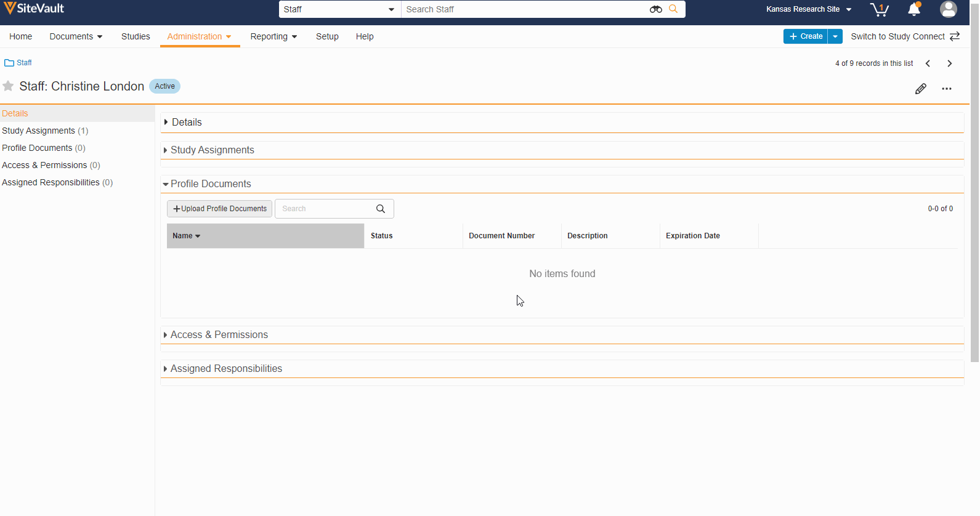Screen dimensions: 980x516
Task: Expand the Access & Permissions section
Action: click(x=219, y=334)
